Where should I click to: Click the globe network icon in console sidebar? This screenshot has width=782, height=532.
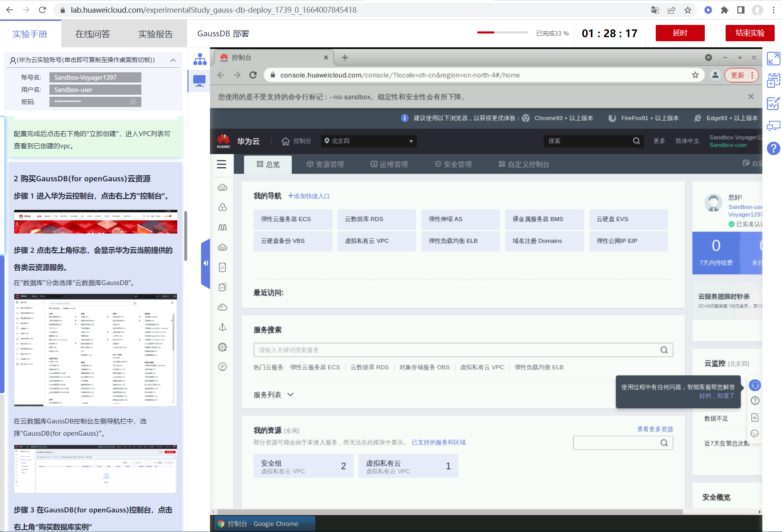[223, 347]
